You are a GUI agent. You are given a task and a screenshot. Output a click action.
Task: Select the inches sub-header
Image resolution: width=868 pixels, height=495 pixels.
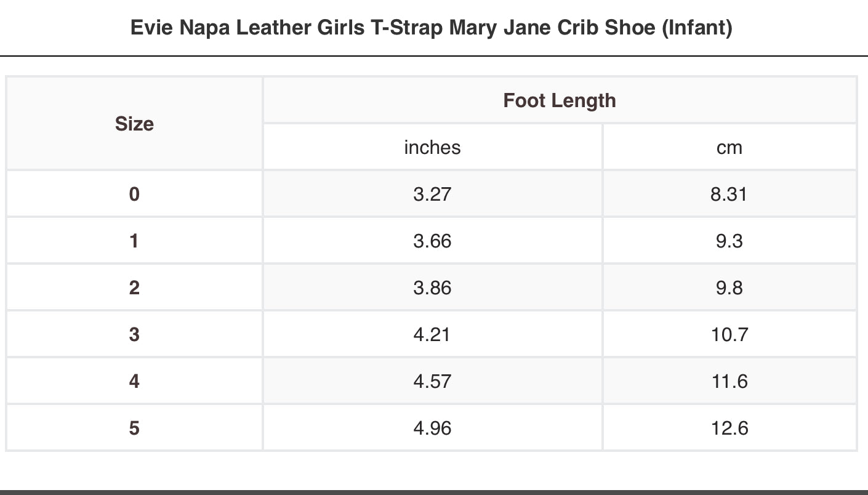coord(432,147)
